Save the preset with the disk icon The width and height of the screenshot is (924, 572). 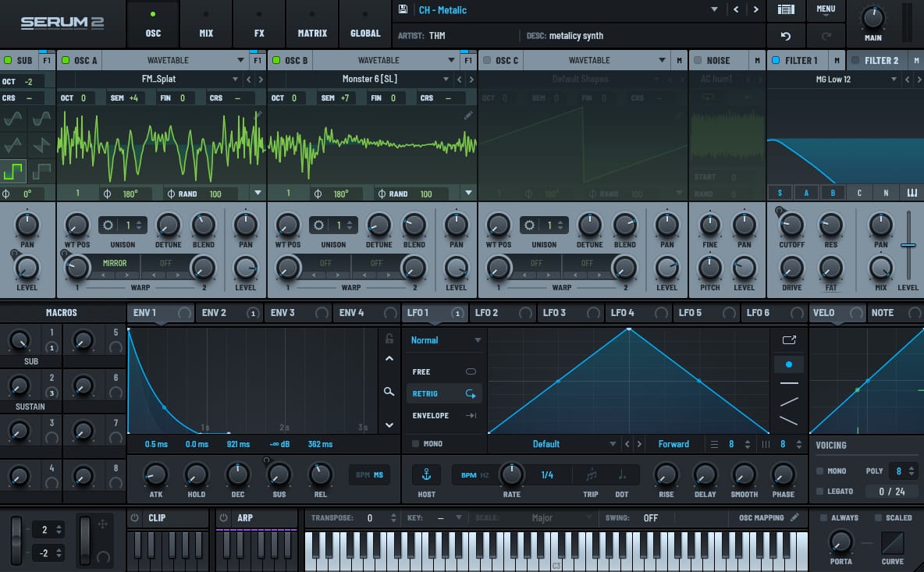pos(403,9)
